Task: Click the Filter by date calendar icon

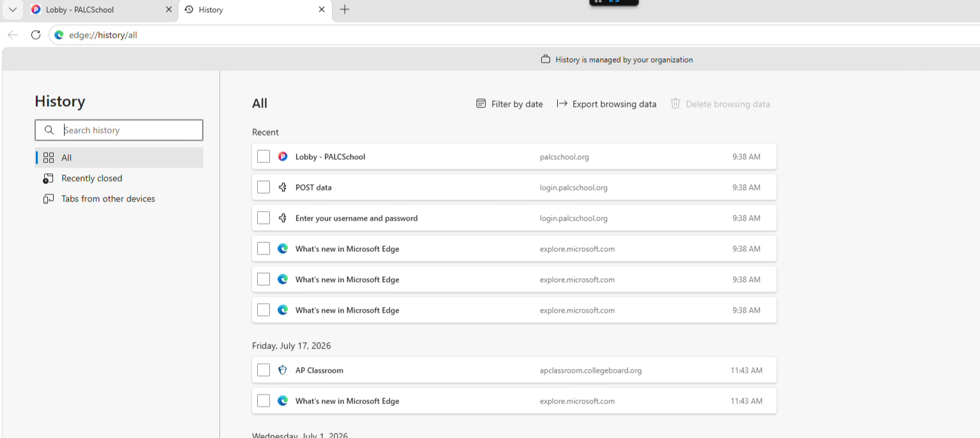Action: [x=481, y=104]
